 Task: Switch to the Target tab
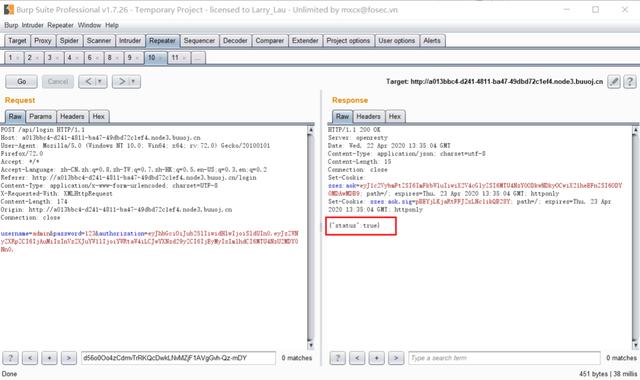coord(17,41)
